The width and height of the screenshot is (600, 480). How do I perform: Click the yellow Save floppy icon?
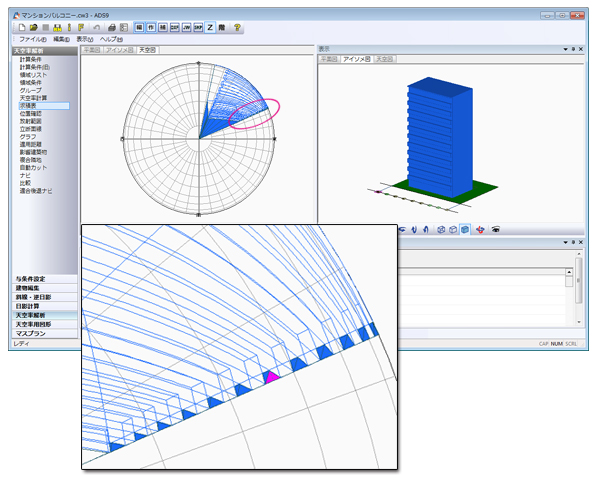[x=57, y=28]
